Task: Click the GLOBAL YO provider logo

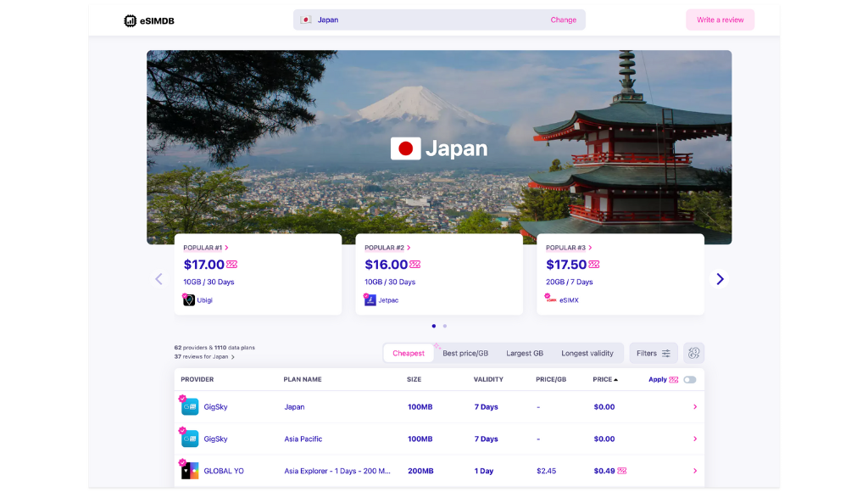Action: point(190,471)
